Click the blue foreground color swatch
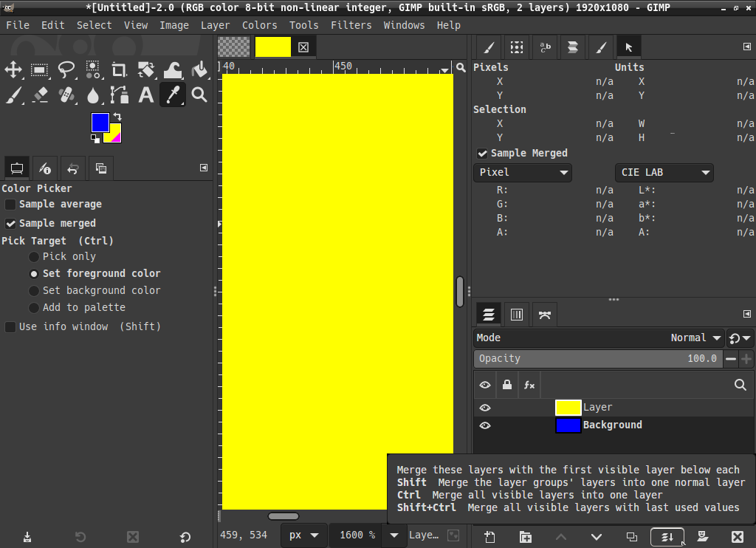The height and width of the screenshot is (548, 756). pyautogui.click(x=100, y=122)
